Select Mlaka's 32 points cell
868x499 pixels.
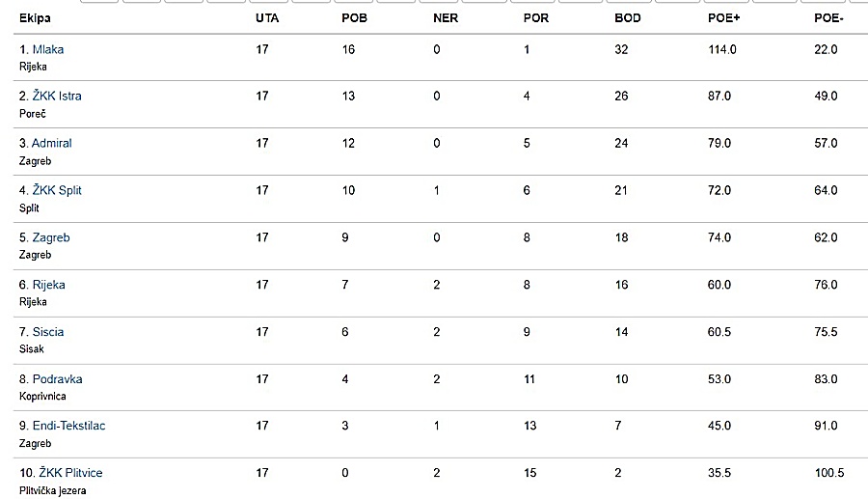click(x=621, y=49)
